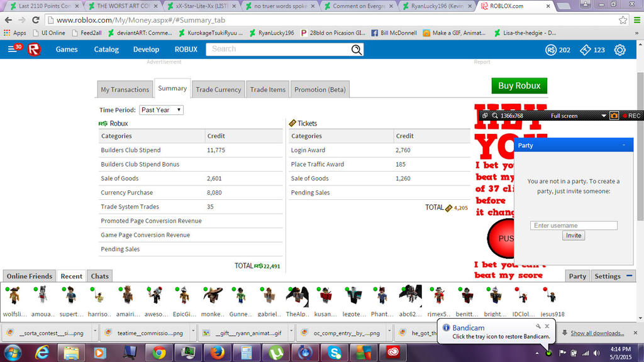The height and width of the screenshot is (362, 644).
Task: Click the volume icon in system tray
Action: pos(597,353)
